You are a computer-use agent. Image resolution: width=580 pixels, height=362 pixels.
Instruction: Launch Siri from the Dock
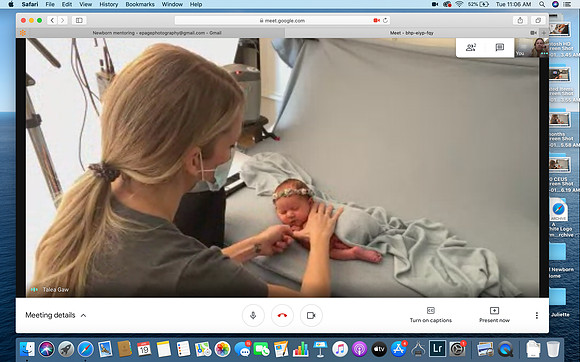[46, 349]
